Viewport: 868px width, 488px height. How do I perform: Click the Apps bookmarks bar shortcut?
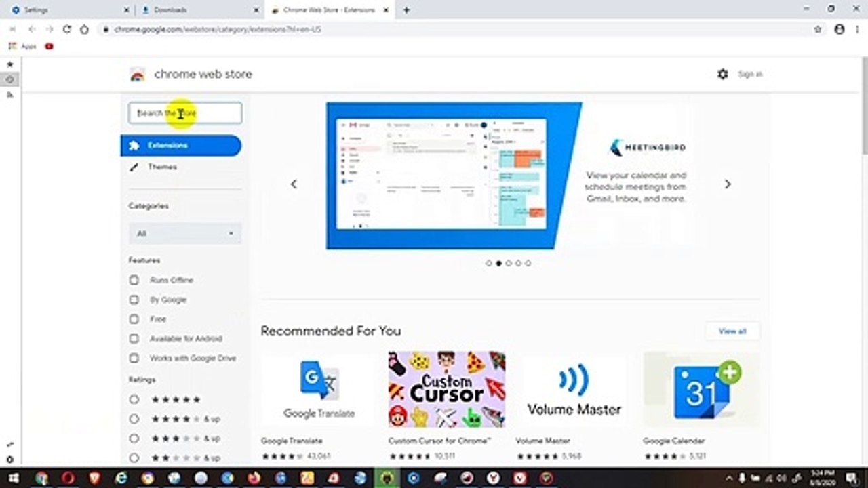tap(22, 46)
